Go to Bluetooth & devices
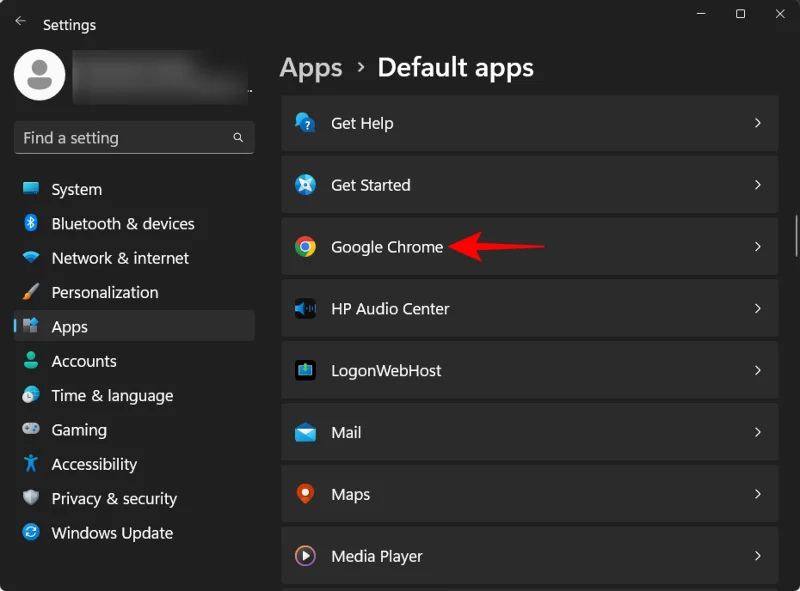The height and width of the screenshot is (591, 800). pyautogui.click(x=134, y=224)
